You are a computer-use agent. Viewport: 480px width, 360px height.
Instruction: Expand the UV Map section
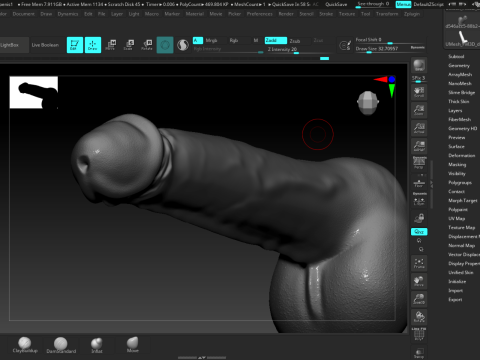pyautogui.click(x=456, y=218)
